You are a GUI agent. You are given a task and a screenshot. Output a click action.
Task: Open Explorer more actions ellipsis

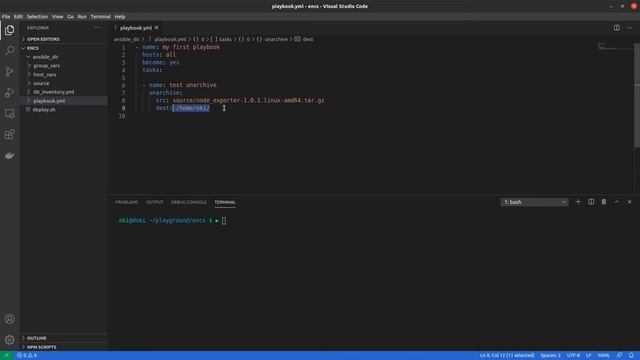[x=97, y=28]
